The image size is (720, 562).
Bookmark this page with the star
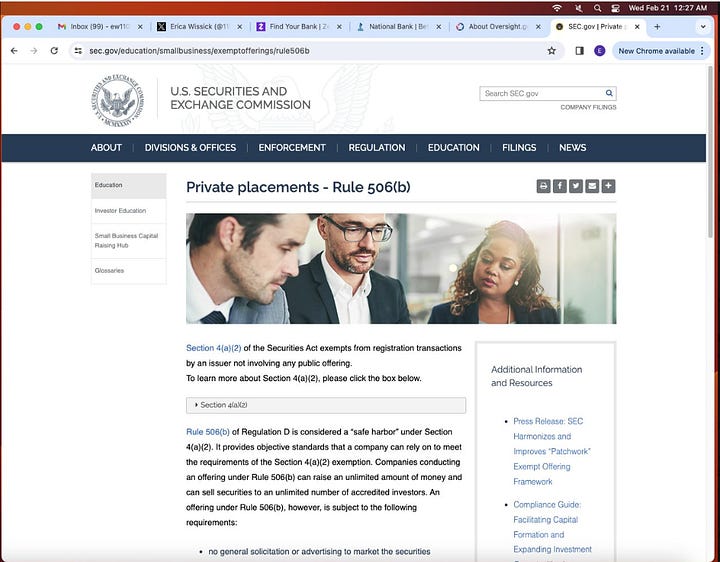551,51
